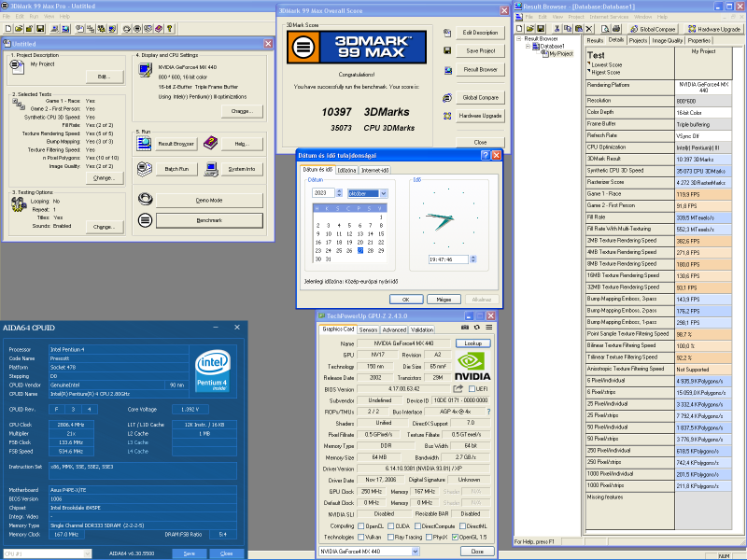The width and height of the screenshot is (747, 560).
Task: Collapse Result Browser tree root node
Action: [x=519, y=39]
